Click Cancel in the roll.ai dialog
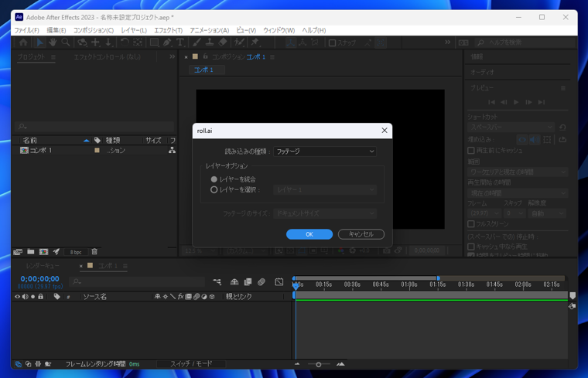The width and height of the screenshot is (588, 378). click(x=361, y=234)
